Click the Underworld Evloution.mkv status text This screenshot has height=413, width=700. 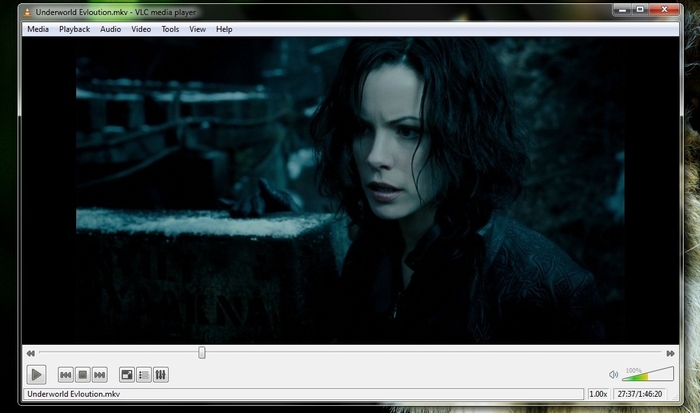(74, 394)
